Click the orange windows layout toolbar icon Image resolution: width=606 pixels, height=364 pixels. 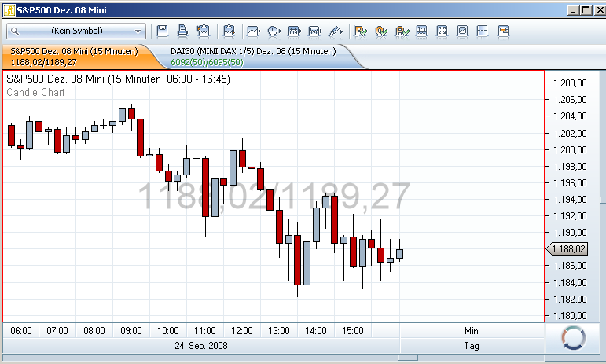[x=503, y=31]
